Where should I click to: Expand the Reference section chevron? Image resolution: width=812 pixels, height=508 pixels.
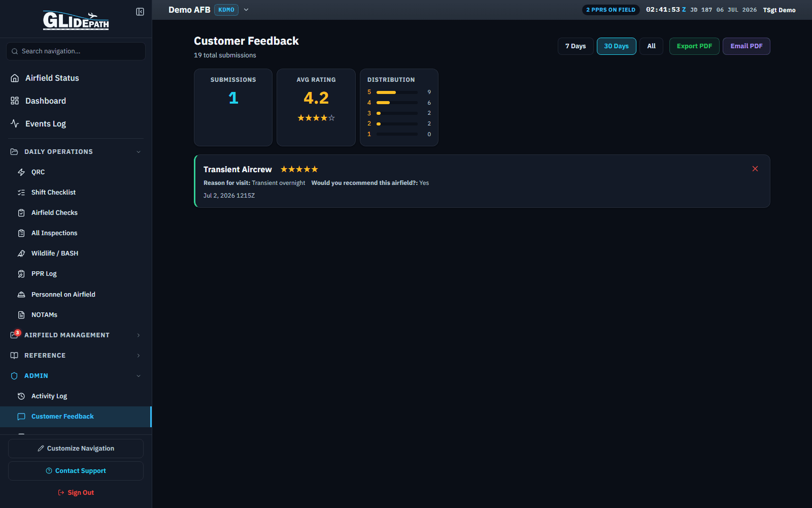(139, 356)
